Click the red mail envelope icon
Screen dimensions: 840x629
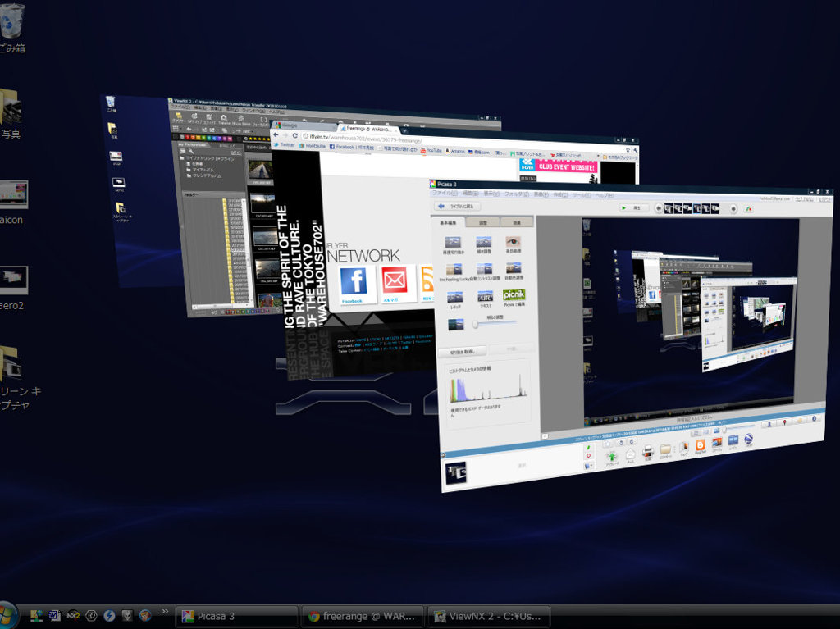pos(394,281)
